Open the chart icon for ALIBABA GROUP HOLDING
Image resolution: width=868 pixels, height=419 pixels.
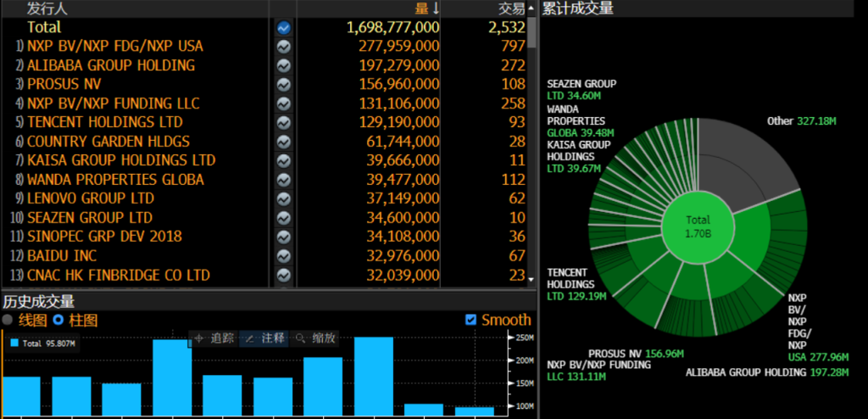click(283, 65)
